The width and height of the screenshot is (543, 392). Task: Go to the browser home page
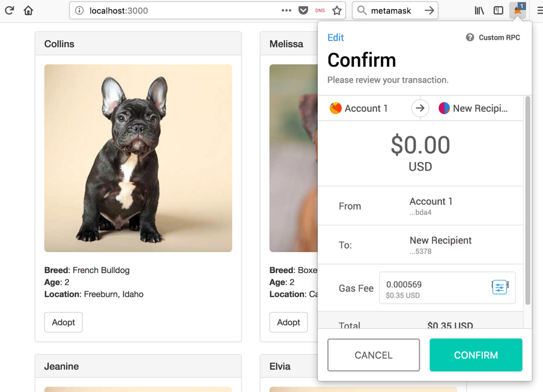[x=28, y=10]
